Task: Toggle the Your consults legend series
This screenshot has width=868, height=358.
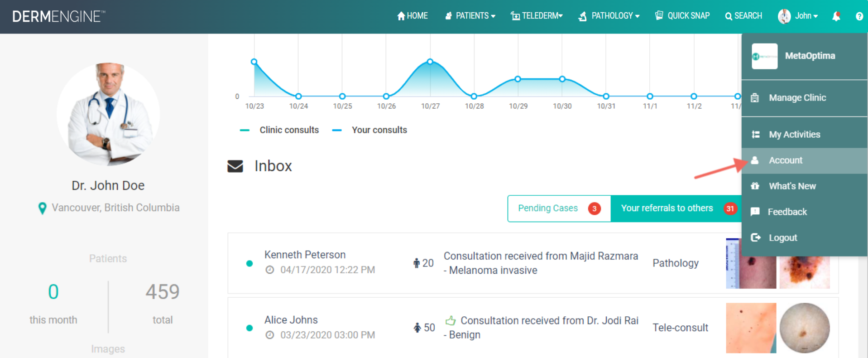Action: pos(370,130)
